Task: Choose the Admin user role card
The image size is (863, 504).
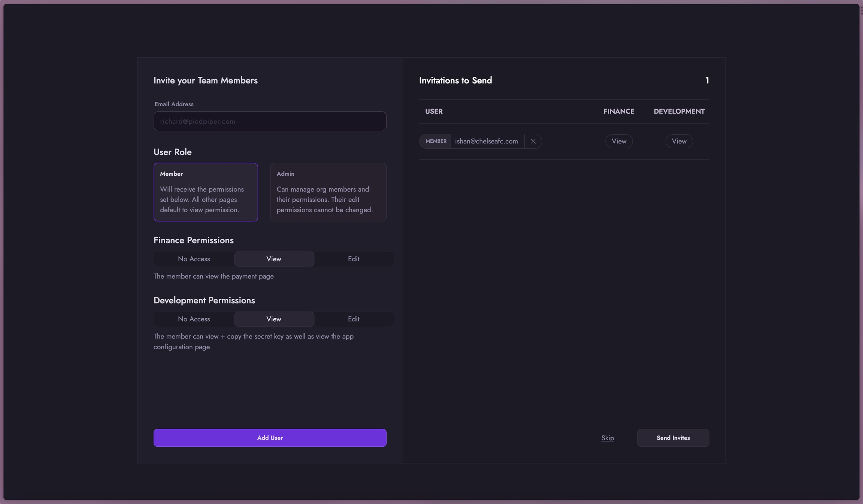Action: (x=328, y=192)
